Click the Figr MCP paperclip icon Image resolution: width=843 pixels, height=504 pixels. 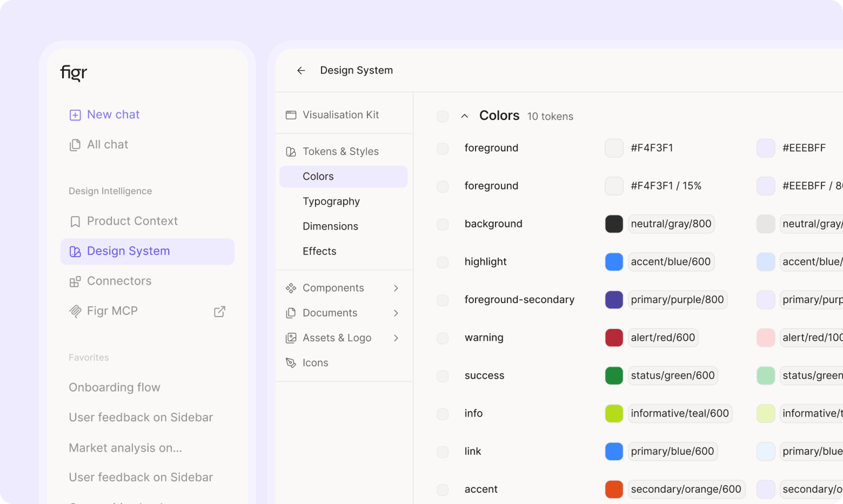coord(75,312)
